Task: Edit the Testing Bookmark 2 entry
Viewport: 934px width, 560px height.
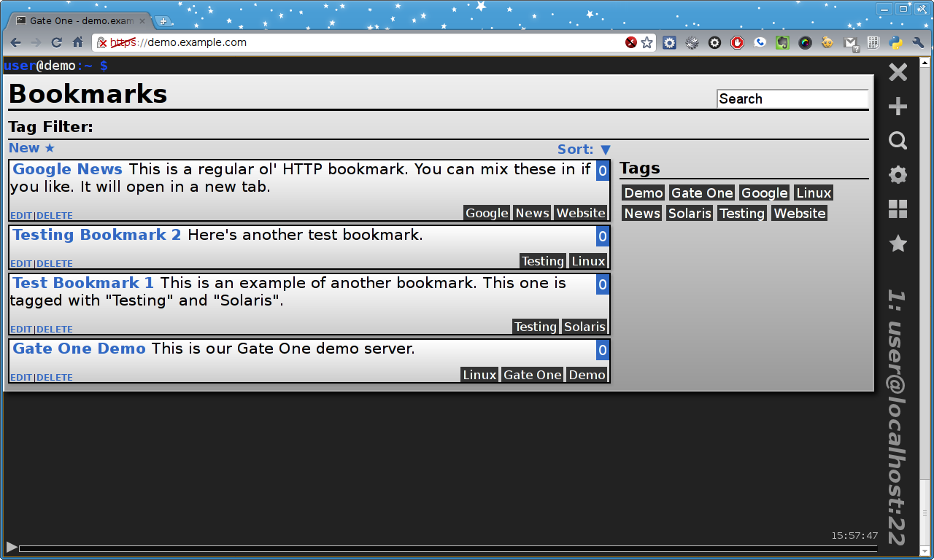Action: click(21, 264)
